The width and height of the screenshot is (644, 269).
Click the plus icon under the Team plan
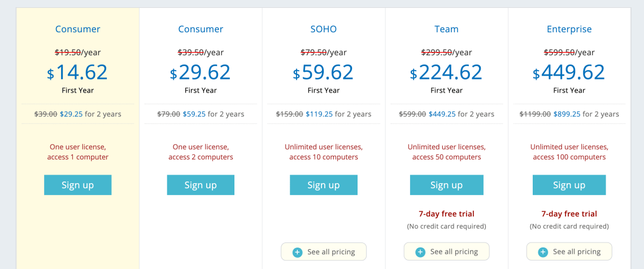pyautogui.click(x=420, y=252)
